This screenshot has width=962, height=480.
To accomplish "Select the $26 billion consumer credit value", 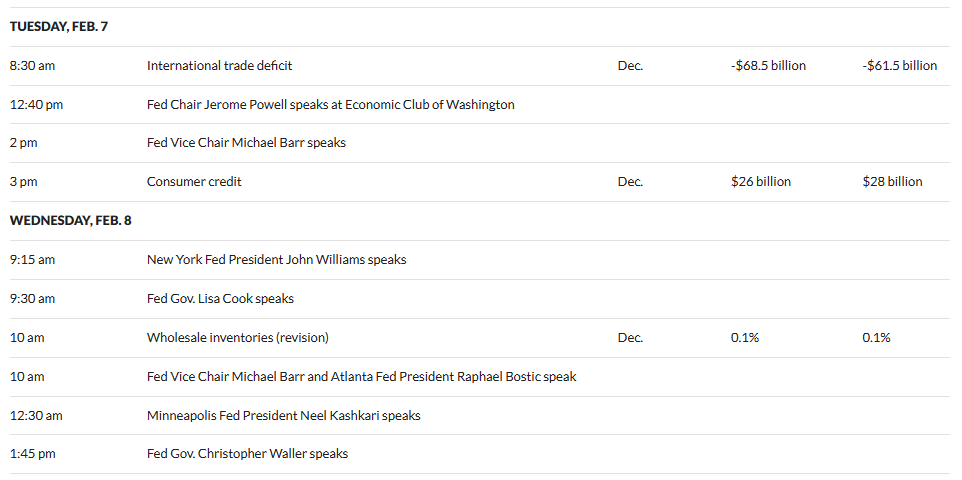I will (x=760, y=182).
